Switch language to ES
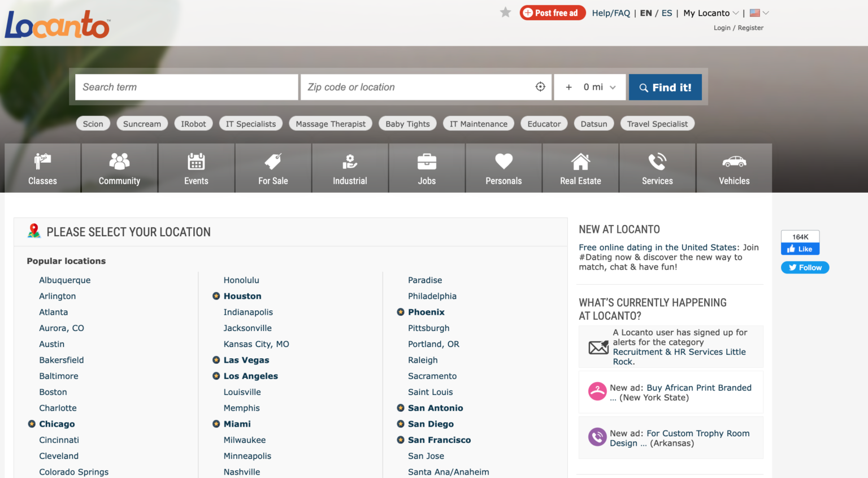Image resolution: width=868 pixels, height=478 pixels. pos(666,12)
